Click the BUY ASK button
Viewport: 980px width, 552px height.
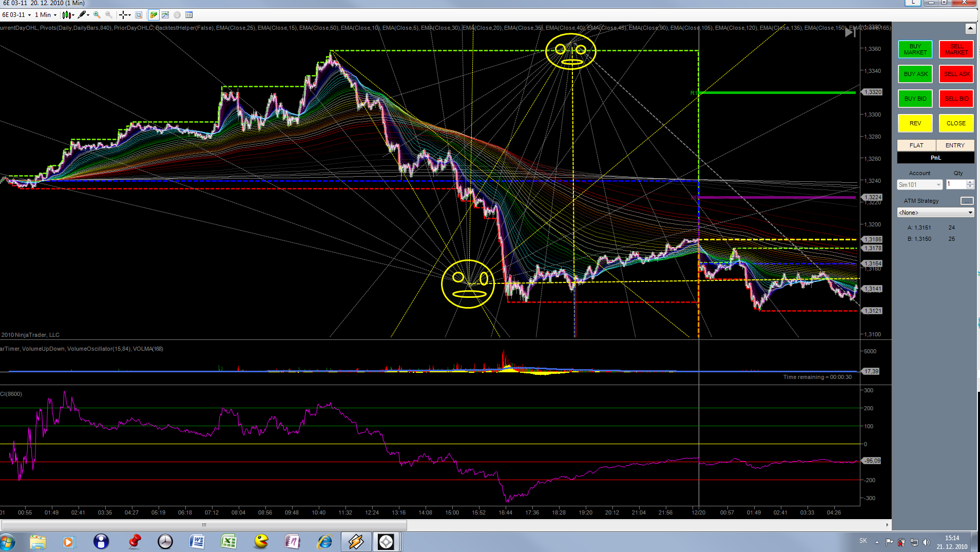click(x=915, y=74)
